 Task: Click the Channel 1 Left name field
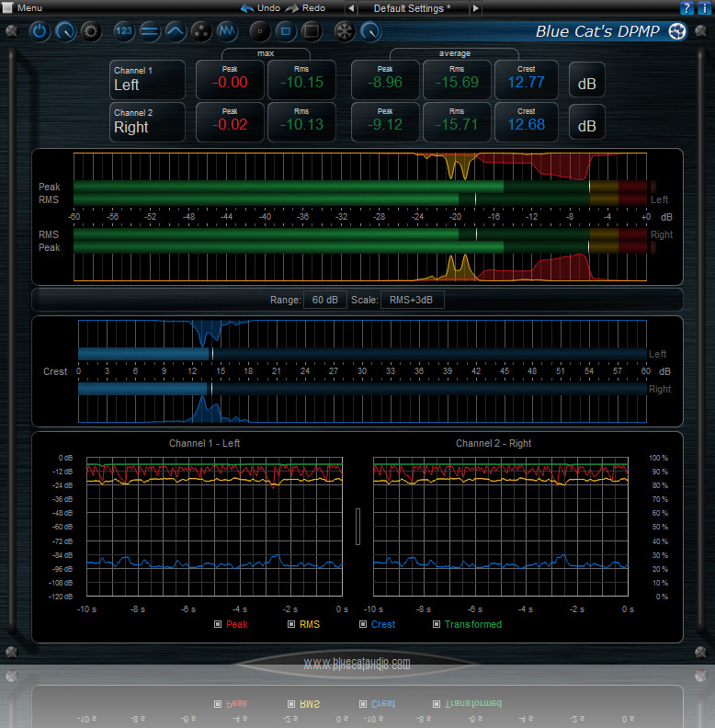147,79
